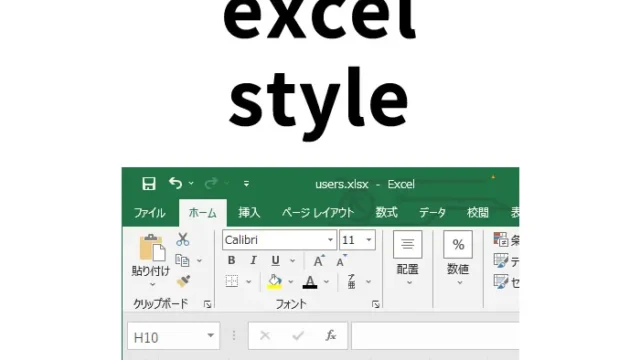640x360 pixels.
Task: Toggle Italic formatting
Action: point(253,260)
